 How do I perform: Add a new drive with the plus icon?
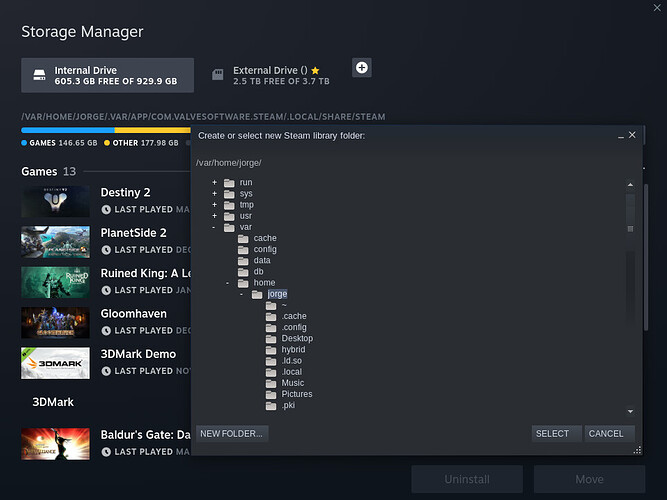click(x=362, y=68)
